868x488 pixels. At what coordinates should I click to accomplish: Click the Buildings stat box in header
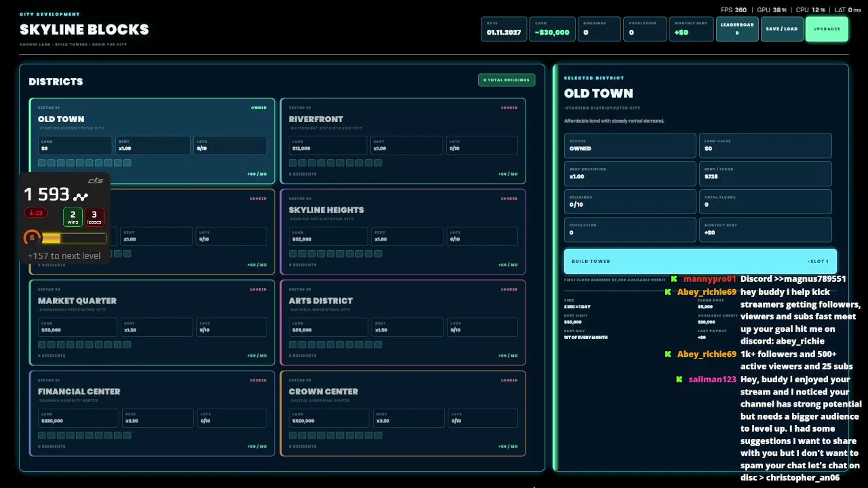[599, 29]
